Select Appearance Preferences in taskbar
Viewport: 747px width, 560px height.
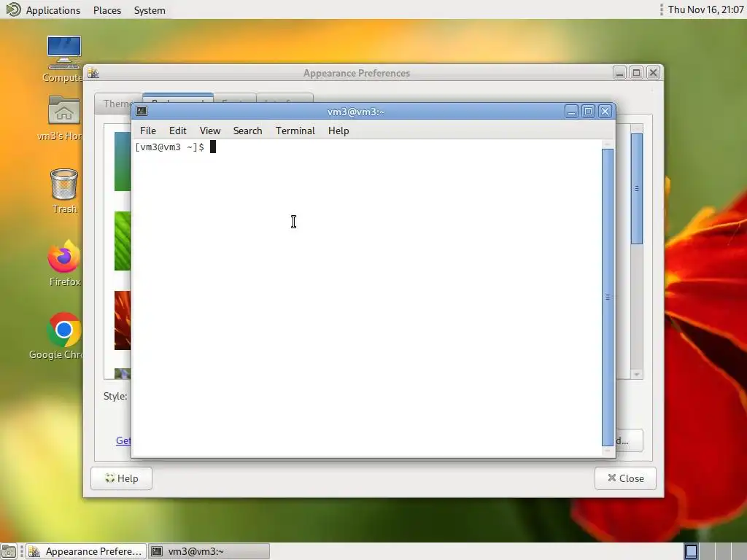coord(86,551)
